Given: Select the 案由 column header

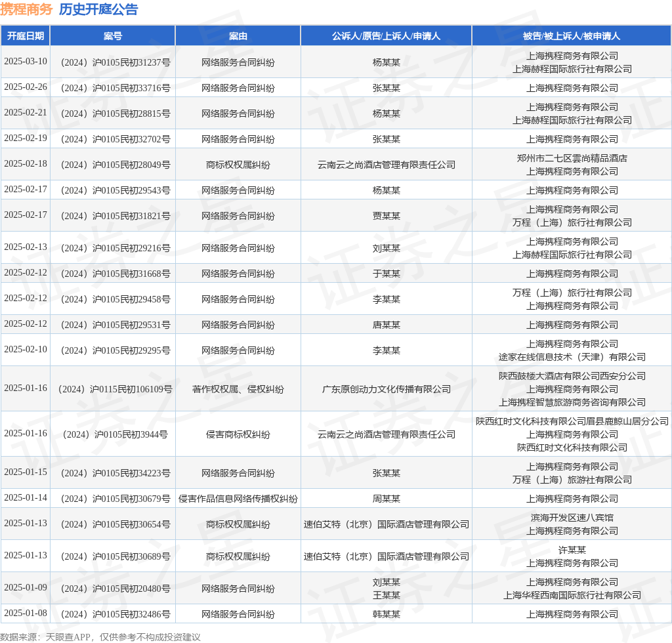Looking at the screenshot, I should tap(238, 36).
